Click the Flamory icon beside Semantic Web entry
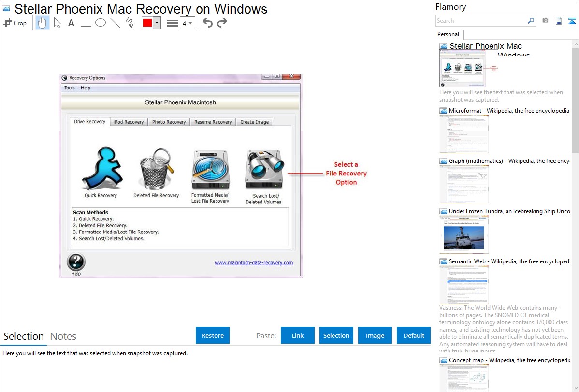The image size is (579, 392). [443, 261]
